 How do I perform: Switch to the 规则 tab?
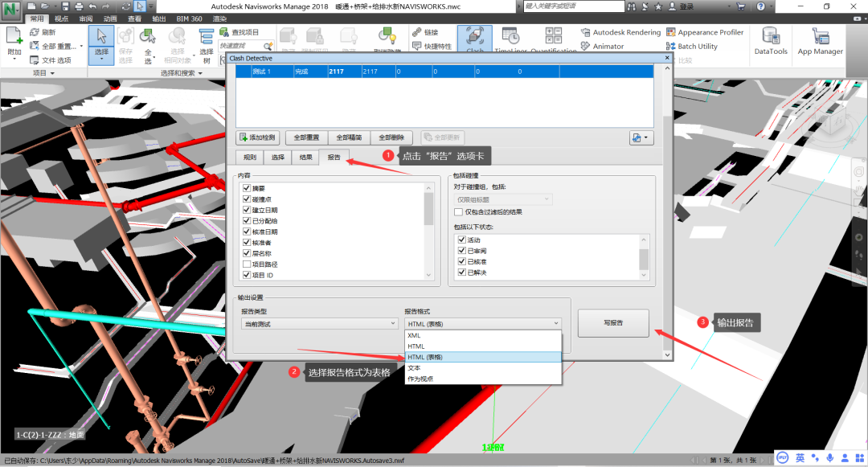[250, 158]
